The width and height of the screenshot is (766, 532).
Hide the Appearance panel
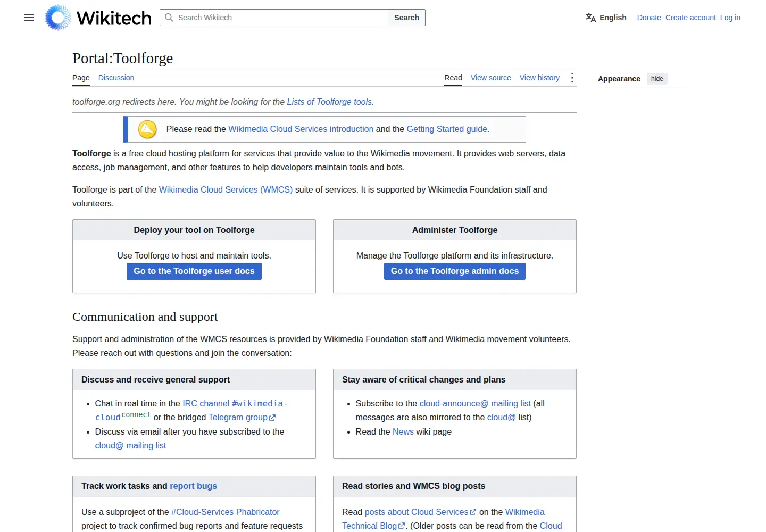coord(657,79)
